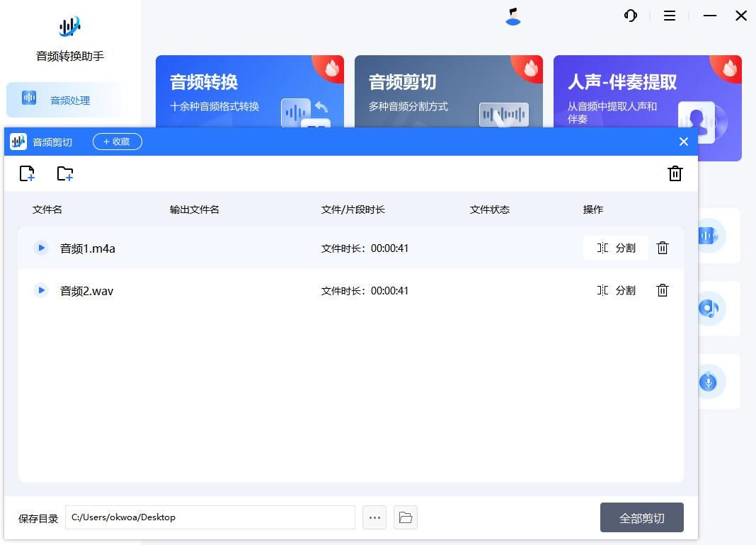Open the hamburger menu icon
The image size is (756, 545).
pos(669,16)
